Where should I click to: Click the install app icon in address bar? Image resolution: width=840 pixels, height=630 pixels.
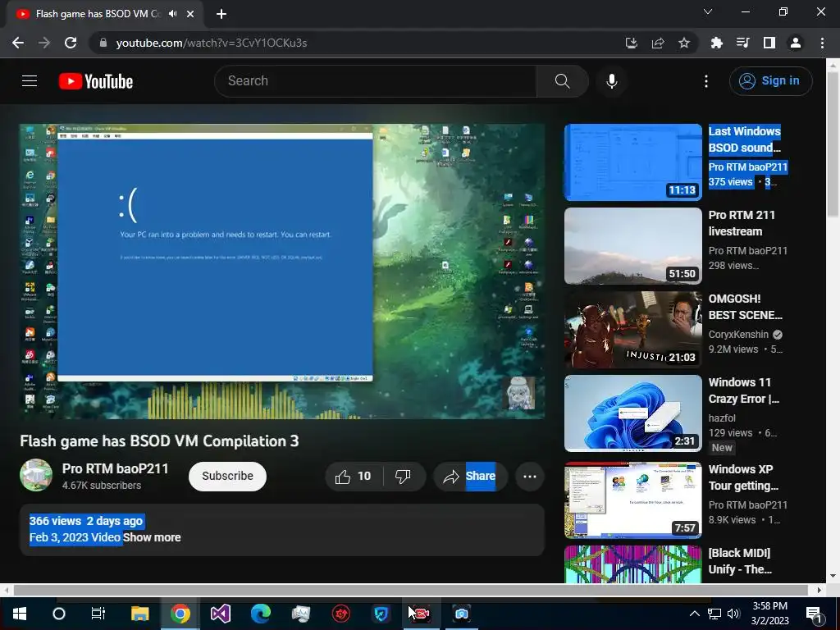click(x=631, y=43)
